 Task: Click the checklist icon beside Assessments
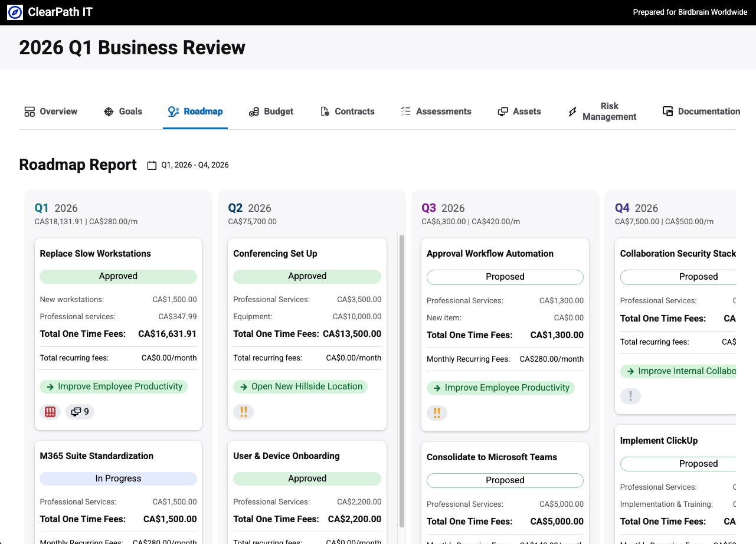pyautogui.click(x=405, y=111)
